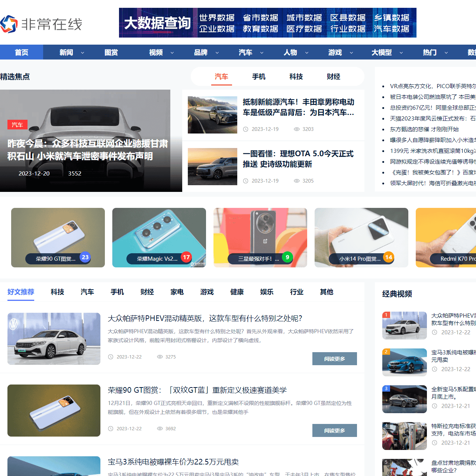Open the 汽车 navigation menu item
Image resolution: width=476 pixels, height=476 pixels.
coord(245,52)
